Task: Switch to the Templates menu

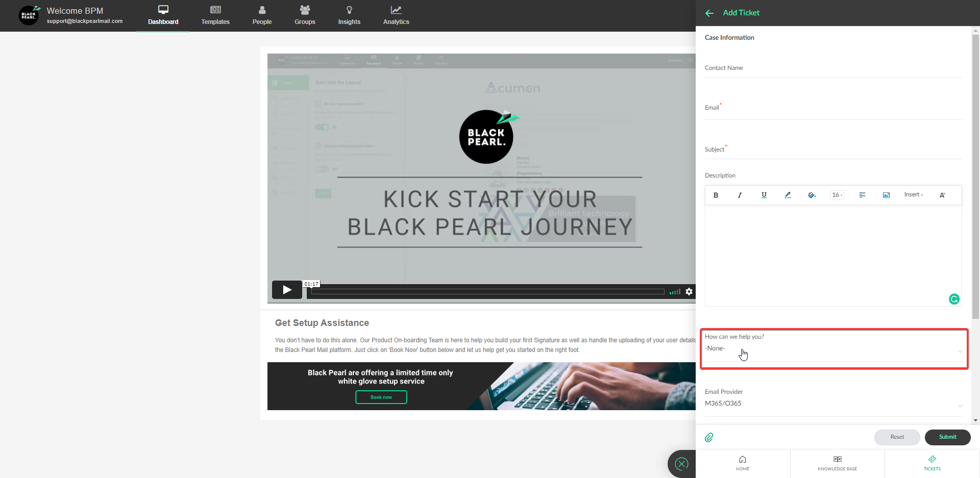Action: click(215, 15)
